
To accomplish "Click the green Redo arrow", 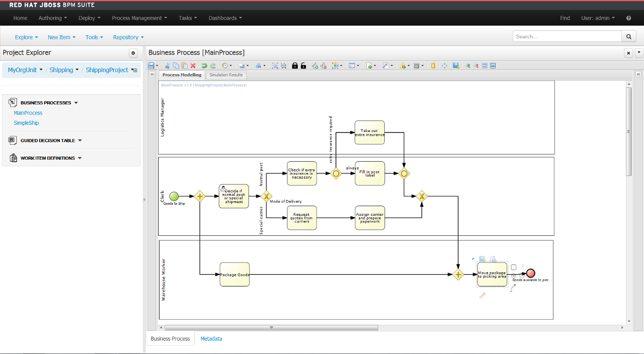I will [x=213, y=65].
